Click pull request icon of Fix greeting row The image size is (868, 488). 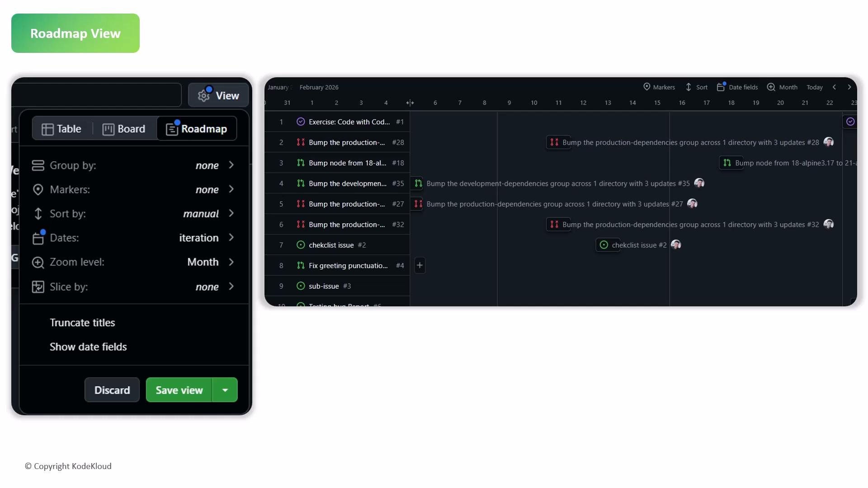301,266
